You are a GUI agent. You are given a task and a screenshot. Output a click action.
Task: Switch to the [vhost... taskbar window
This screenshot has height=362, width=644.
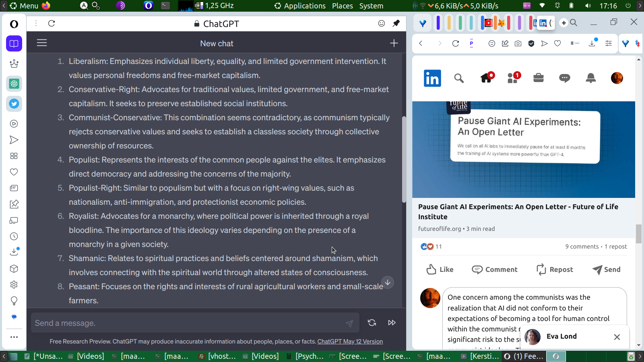tap(218, 356)
